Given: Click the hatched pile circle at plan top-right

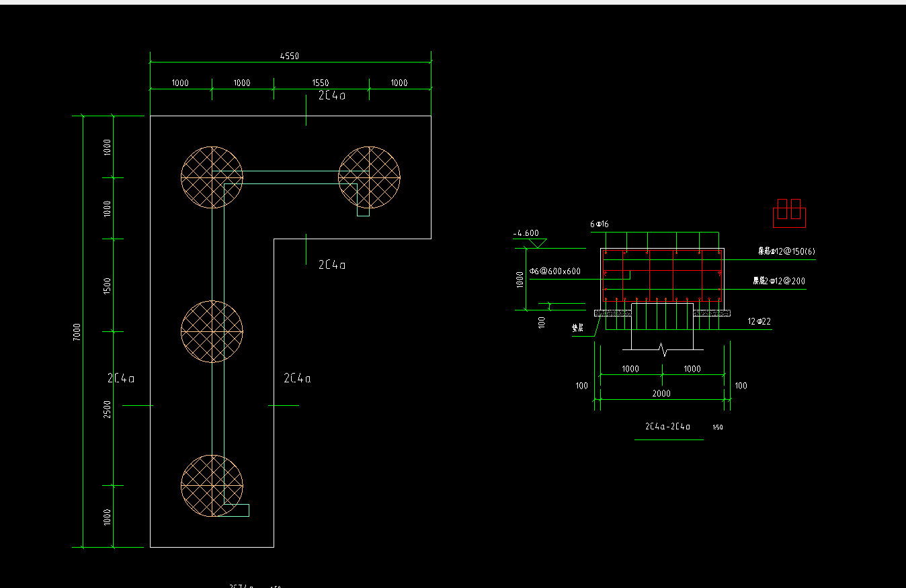Looking at the screenshot, I should 369,177.
